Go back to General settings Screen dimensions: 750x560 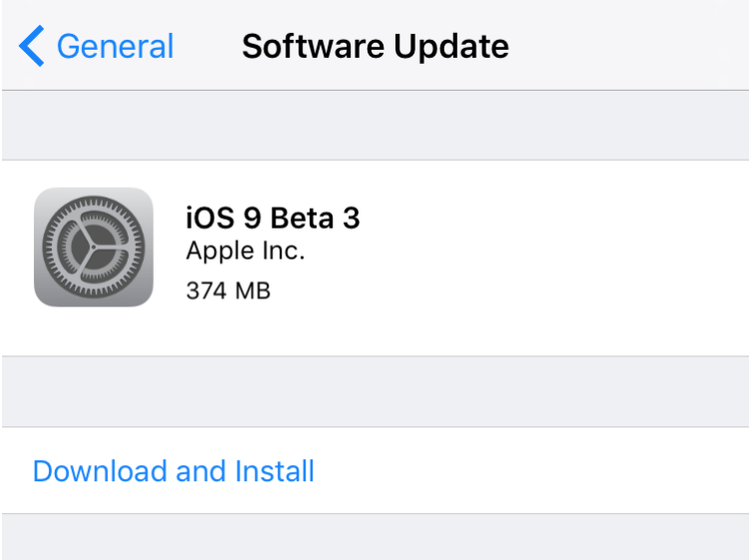(114, 47)
